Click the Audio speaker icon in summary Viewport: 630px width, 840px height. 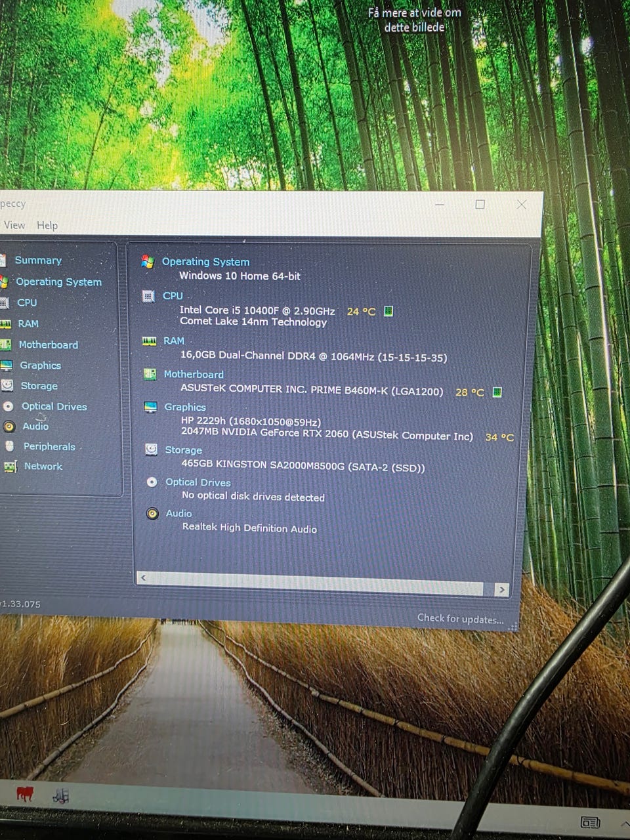(x=153, y=513)
